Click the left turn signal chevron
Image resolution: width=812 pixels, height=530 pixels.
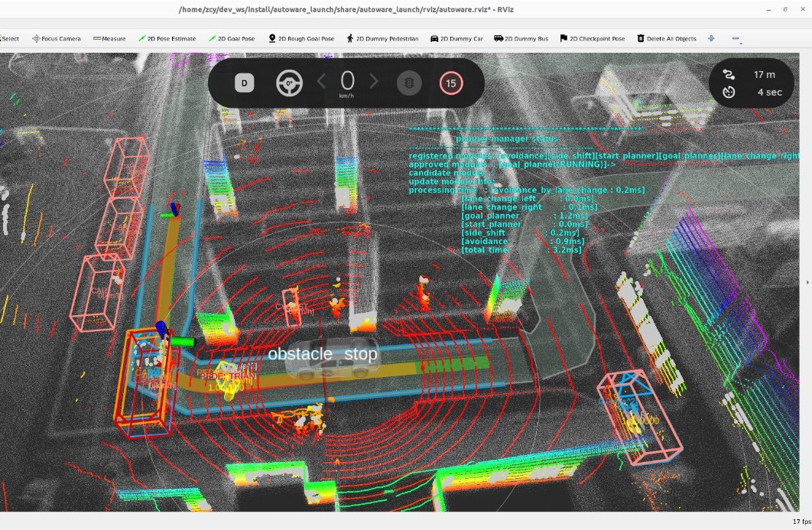pyautogui.click(x=322, y=82)
